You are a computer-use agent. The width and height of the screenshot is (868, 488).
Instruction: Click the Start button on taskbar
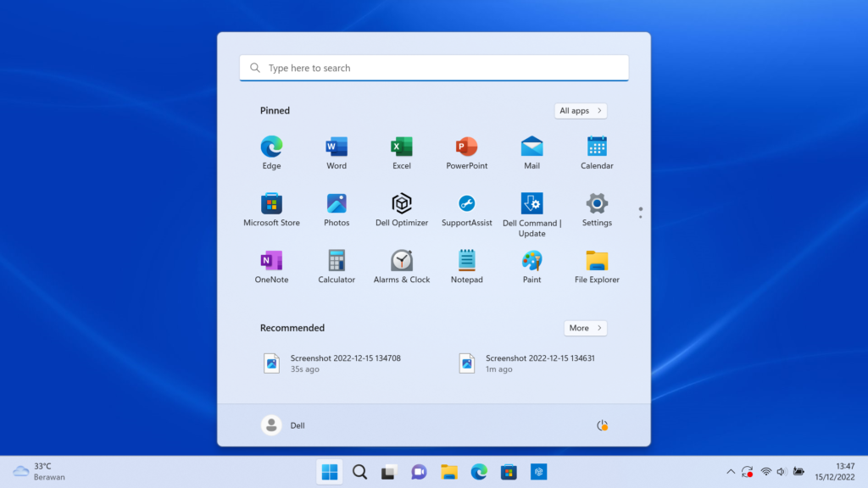pyautogui.click(x=330, y=472)
